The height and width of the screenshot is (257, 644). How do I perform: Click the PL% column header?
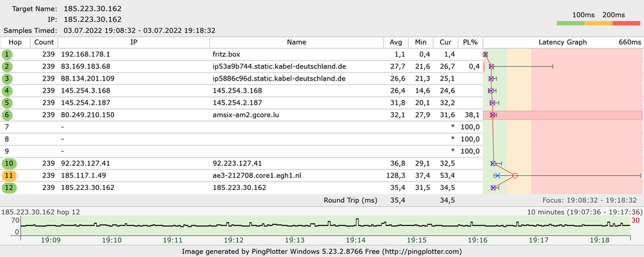pos(470,43)
